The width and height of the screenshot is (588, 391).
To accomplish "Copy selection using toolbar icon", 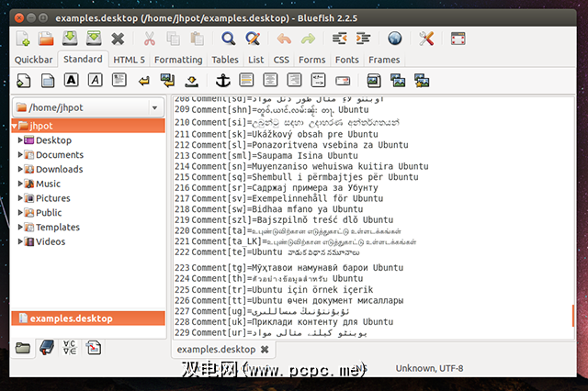I will click(173, 39).
